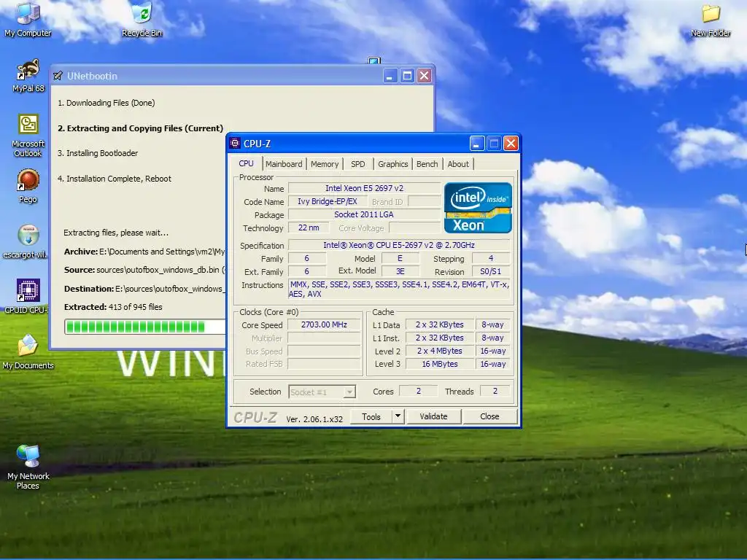Screen dimensions: 747x560
Task: Open the About tab in CPU-Z
Action: [458, 164]
